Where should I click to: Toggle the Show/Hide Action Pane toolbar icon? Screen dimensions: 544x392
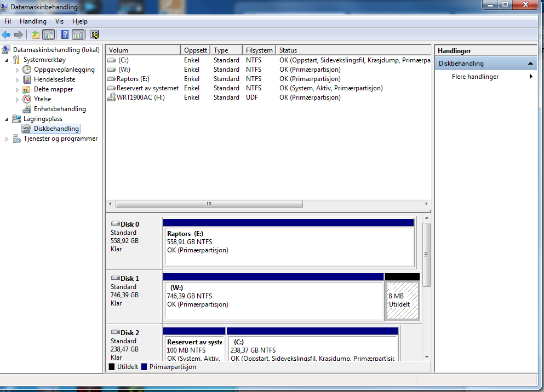coord(78,34)
